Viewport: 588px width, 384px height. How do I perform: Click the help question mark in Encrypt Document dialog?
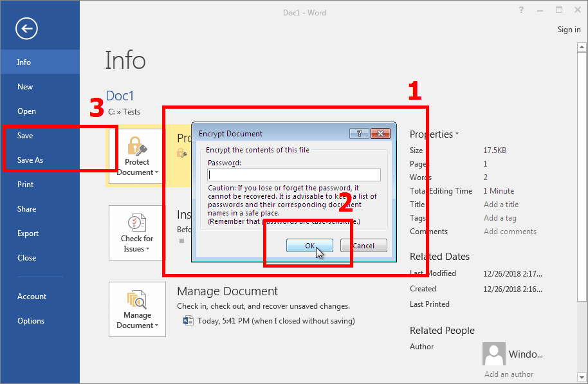(x=359, y=134)
